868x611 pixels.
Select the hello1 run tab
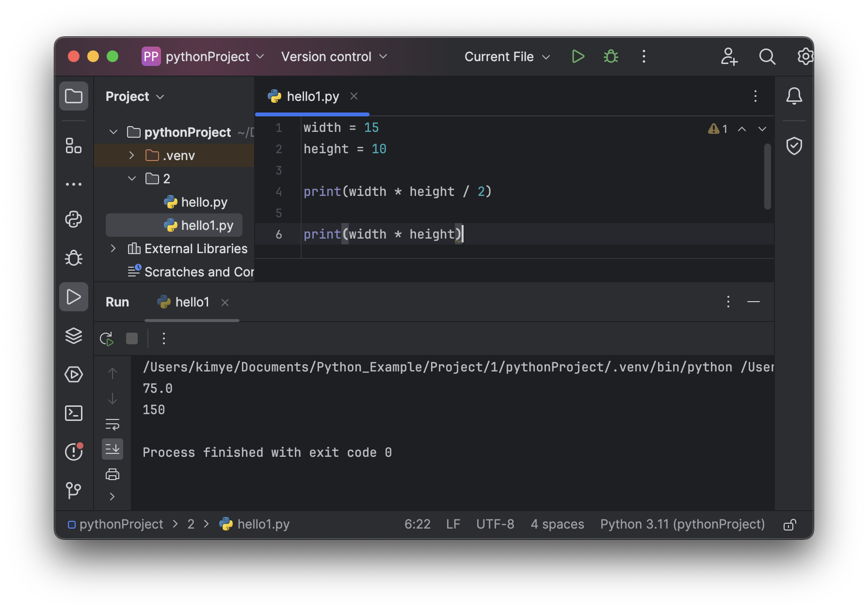click(x=192, y=302)
